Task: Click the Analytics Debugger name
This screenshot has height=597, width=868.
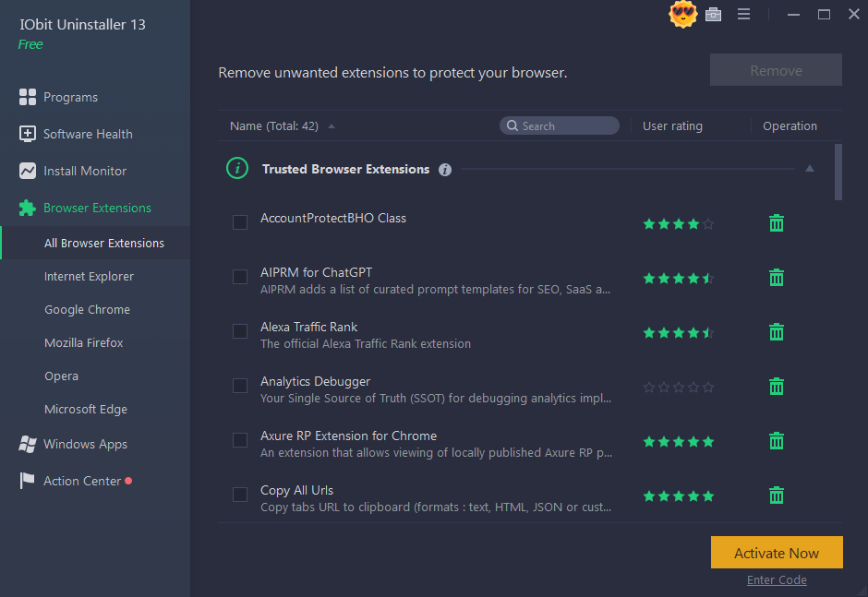Action: pos(315,382)
